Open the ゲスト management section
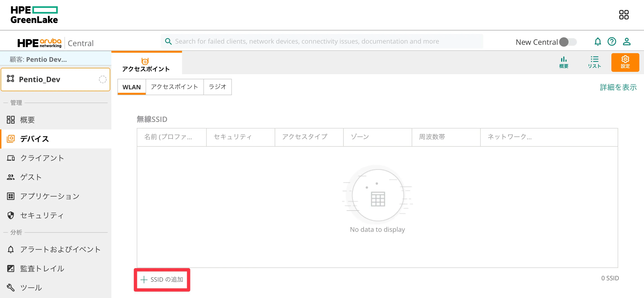The image size is (644, 298). click(31, 177)
